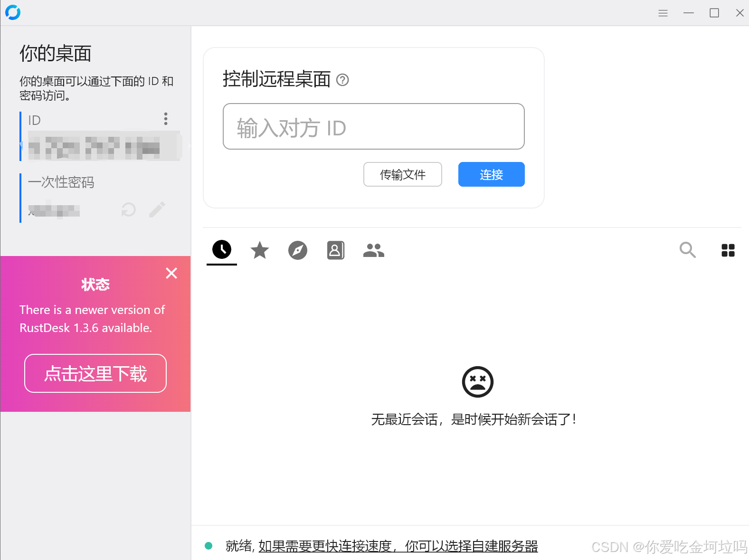Click help icon beside 控制远程桌面

click(x=342, y=80)
